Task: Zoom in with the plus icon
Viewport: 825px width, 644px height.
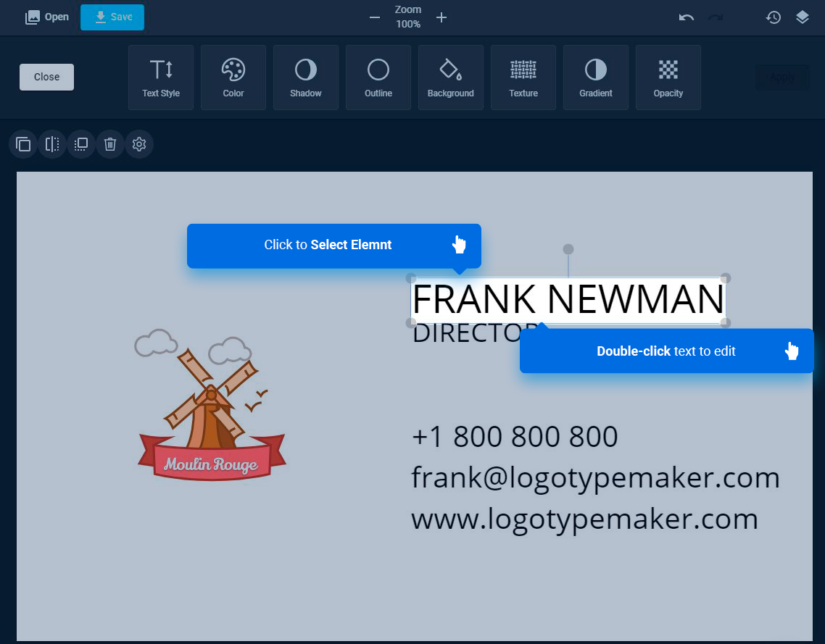Action: point(441,17)
